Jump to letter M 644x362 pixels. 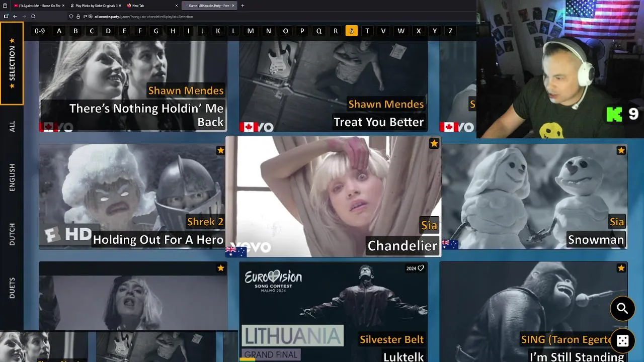[x=251, y=31]
